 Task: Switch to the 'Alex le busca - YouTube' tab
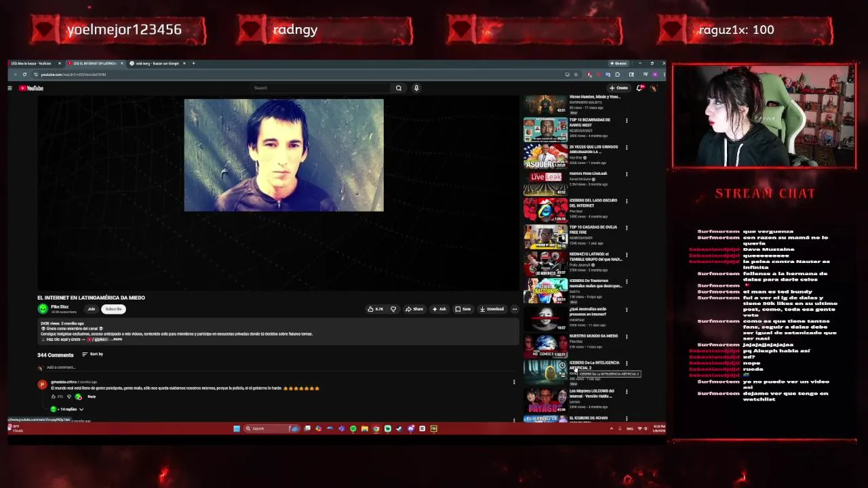(33, 64)
